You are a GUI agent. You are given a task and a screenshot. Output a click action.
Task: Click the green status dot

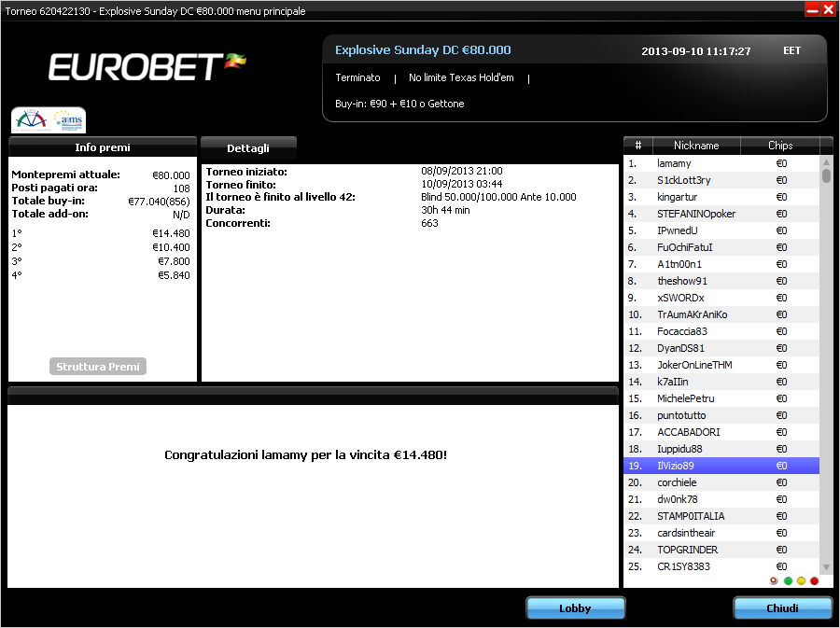[788, 581]
